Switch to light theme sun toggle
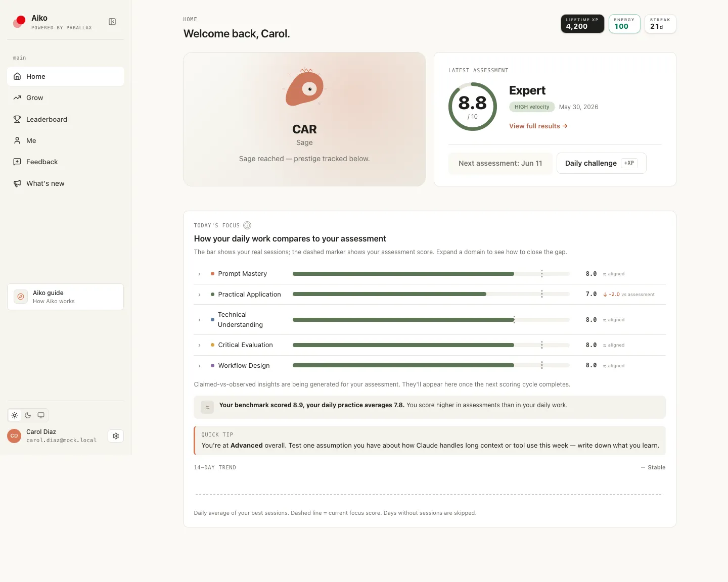 pyautogui.click(x=15, y=415)
